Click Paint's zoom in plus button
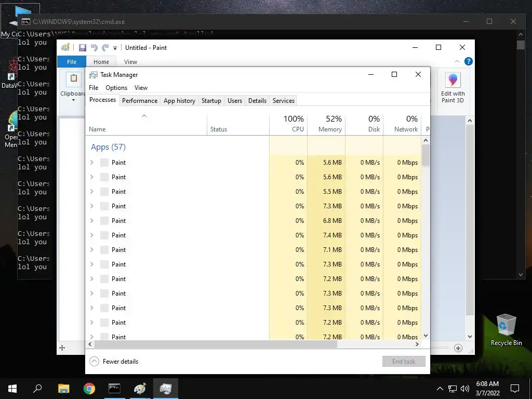This screenshot has width=532, height=399. (458, 348)
